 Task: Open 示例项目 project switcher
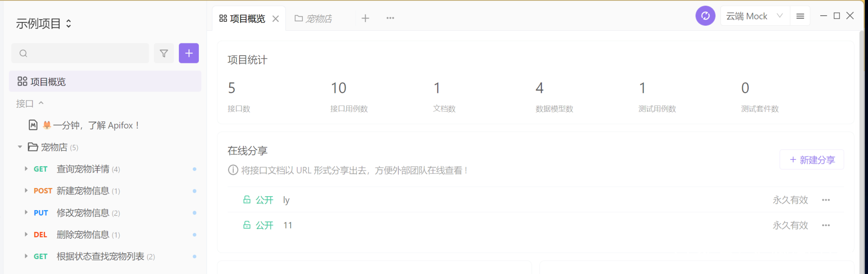tap(43, 23)
